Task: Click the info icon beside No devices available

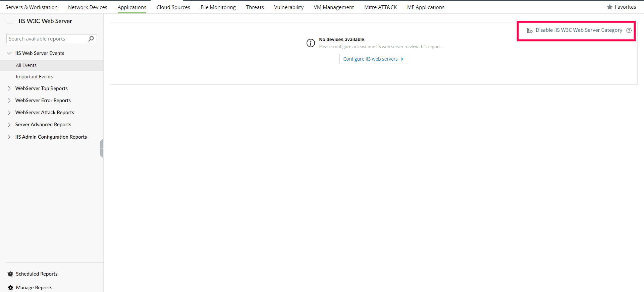Action: click(311, 43)
